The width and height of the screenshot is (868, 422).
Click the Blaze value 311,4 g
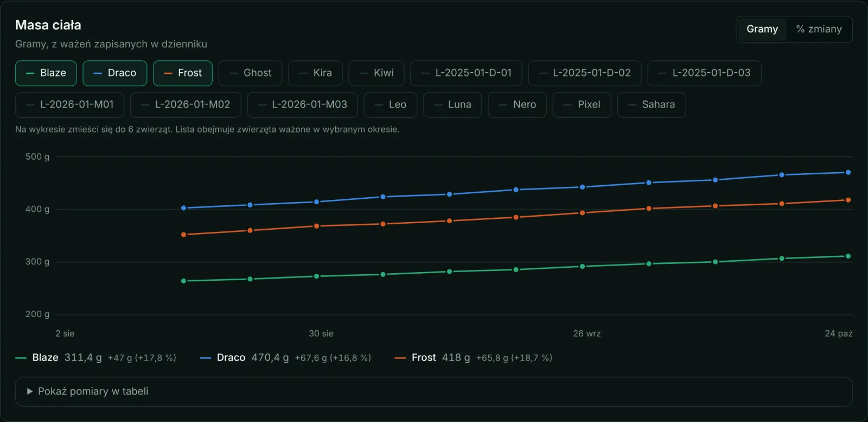click(x=83, y=358)
